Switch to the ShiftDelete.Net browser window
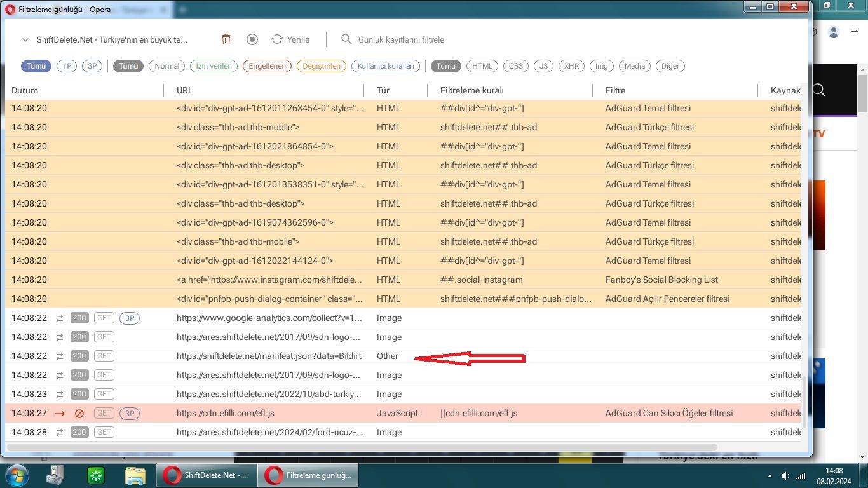Screen dimensions: 868x488 205,475
